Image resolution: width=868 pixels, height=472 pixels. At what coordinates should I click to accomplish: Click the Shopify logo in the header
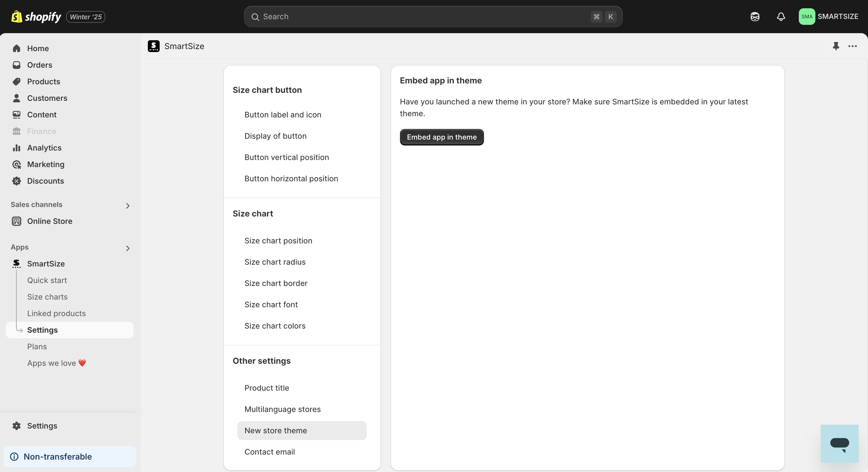(x=36, y=17)
